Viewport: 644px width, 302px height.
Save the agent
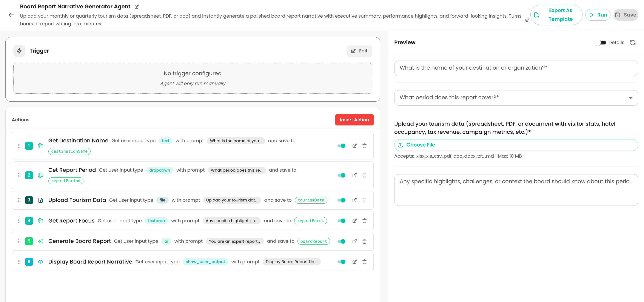(x=626, y=15)
